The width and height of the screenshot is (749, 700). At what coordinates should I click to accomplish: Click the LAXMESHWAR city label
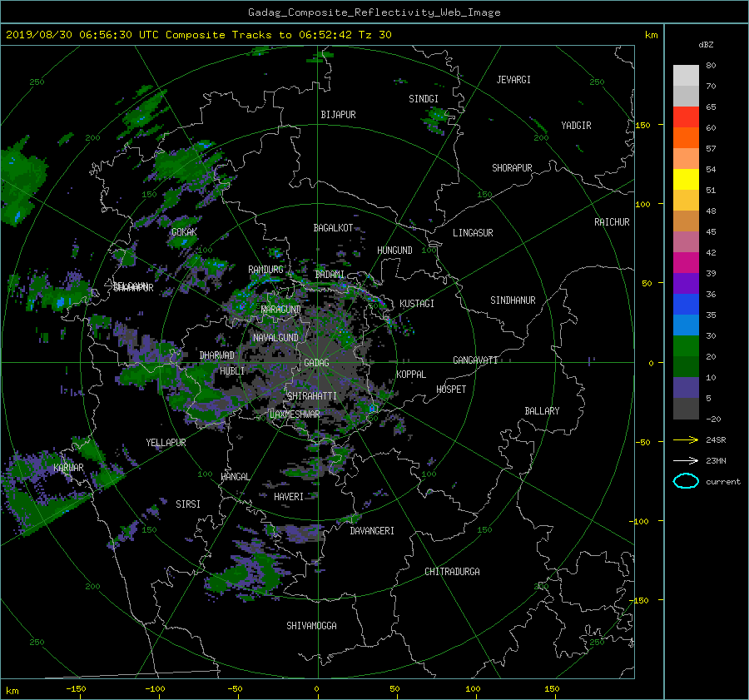pos(295,415)
